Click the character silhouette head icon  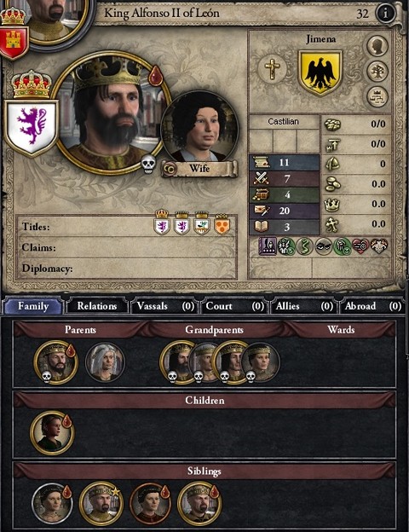(x=377, y=45)
